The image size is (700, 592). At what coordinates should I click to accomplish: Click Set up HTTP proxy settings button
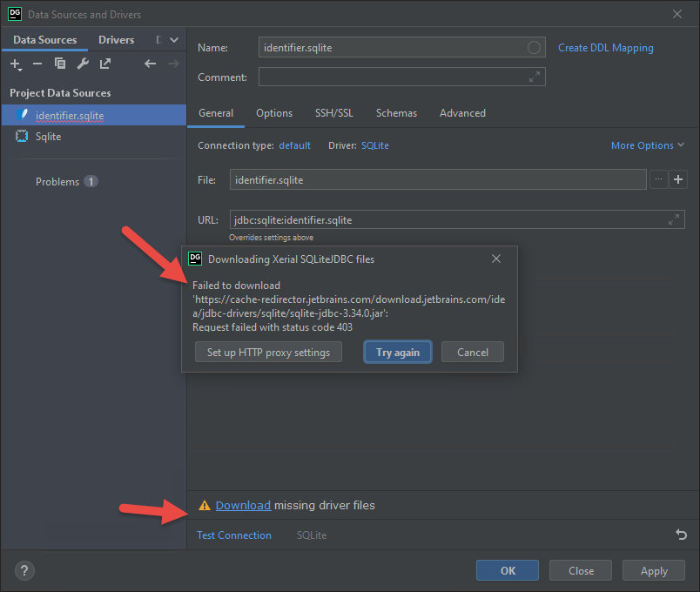268,353
